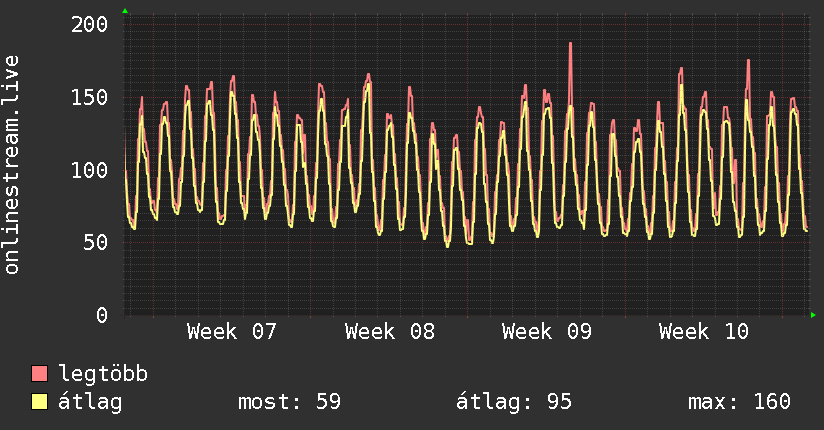Click the 'max: 160' statistic
824x430 pixels.
[x=739, y=402]
